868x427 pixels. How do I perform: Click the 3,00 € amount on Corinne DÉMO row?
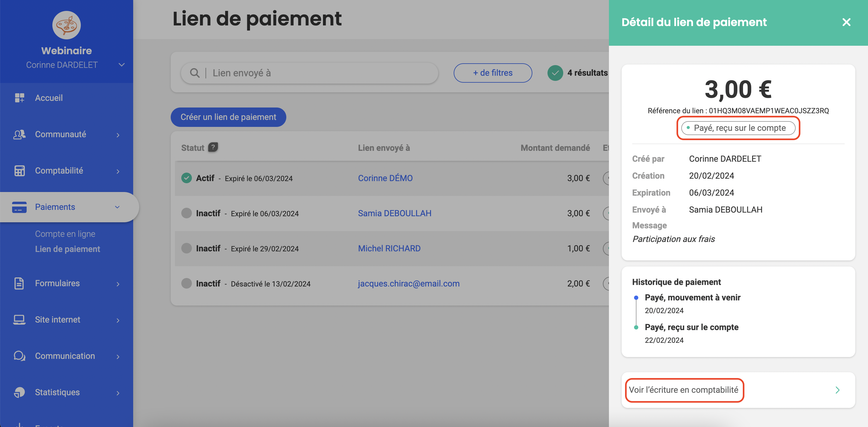(579, 178)
